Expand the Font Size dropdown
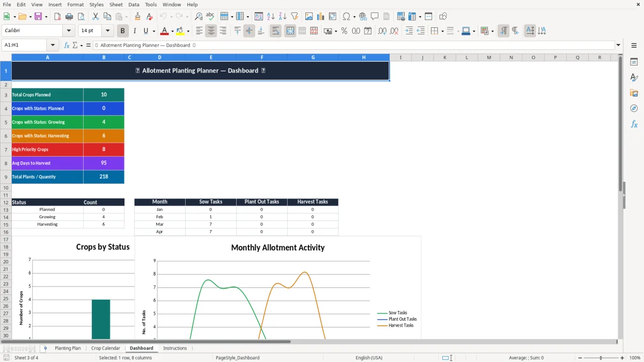644x362 pixels. [108, 31]
